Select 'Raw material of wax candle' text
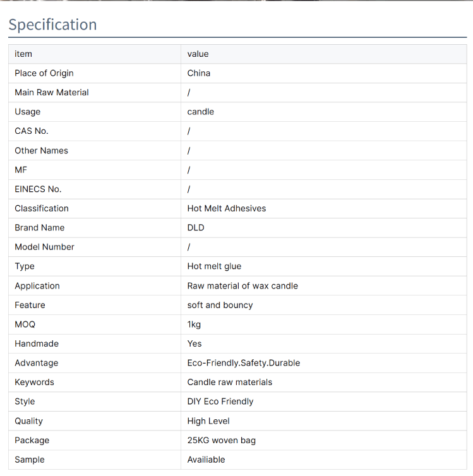The image size is (473, 476). pos(242,285)
